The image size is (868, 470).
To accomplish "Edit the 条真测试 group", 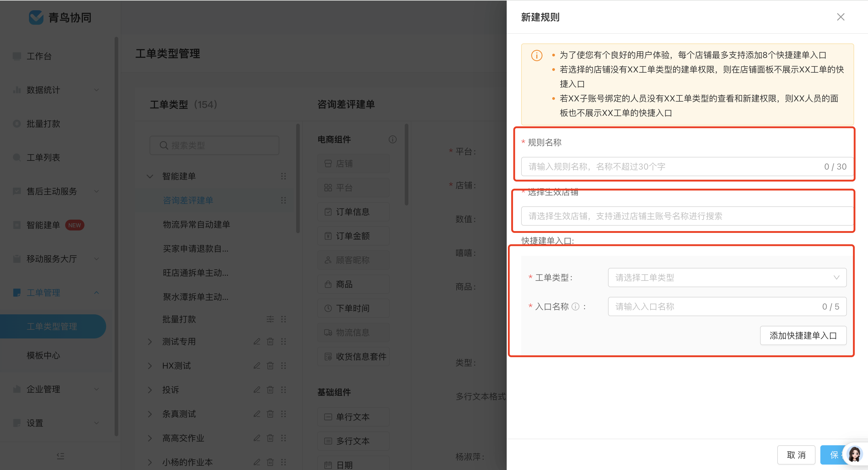I will point(257,414).
